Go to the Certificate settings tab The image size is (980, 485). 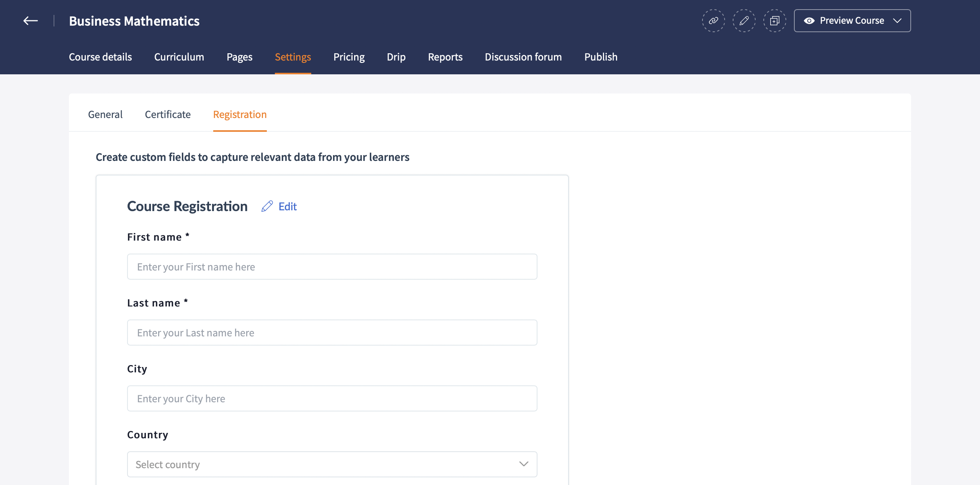[x=168, y=115]
